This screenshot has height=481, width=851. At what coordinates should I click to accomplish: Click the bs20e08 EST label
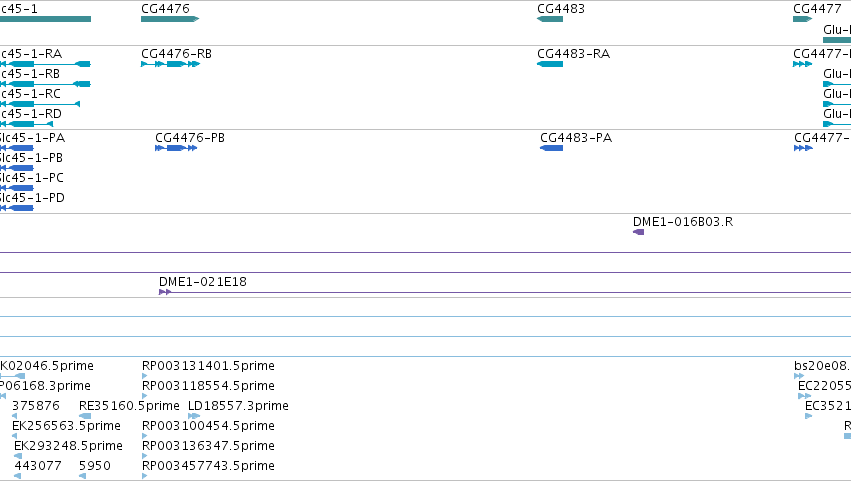click(822, 366)
